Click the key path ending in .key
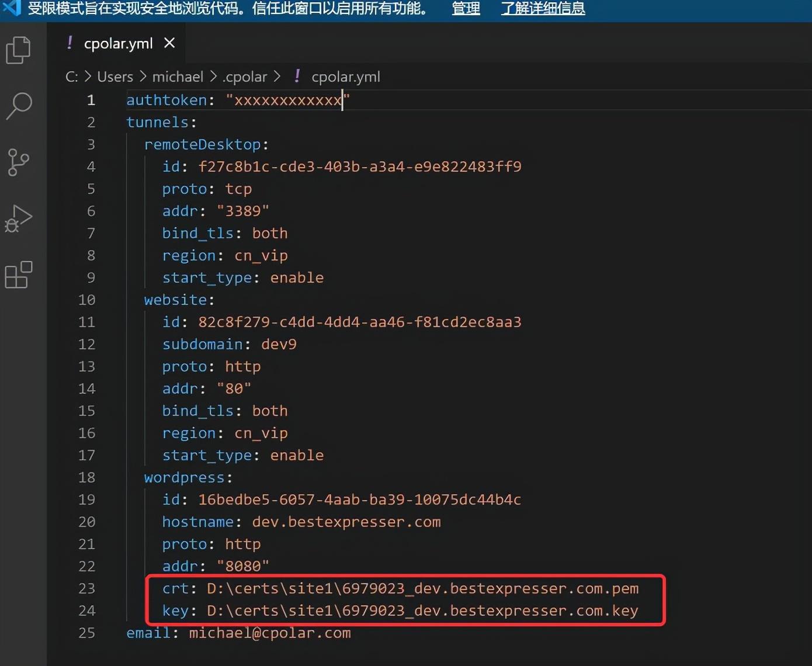The width and height of the screenshot is (812, 666). pos(423,610)
